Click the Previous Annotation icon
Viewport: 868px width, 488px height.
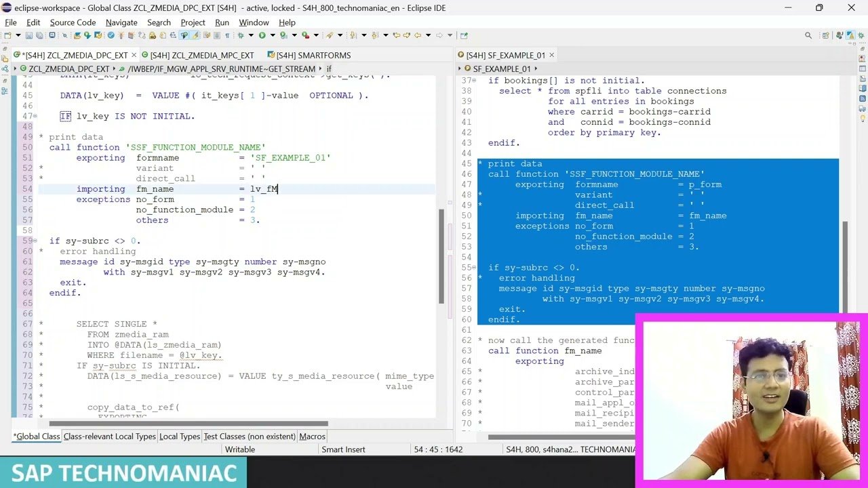tap(374, 35)
